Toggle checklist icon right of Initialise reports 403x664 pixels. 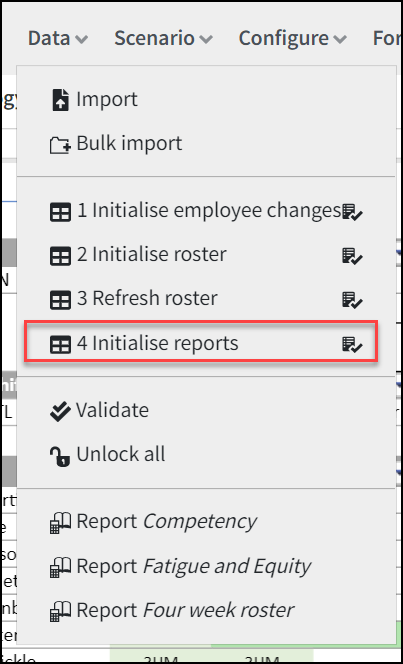click(x=352, y=345)
